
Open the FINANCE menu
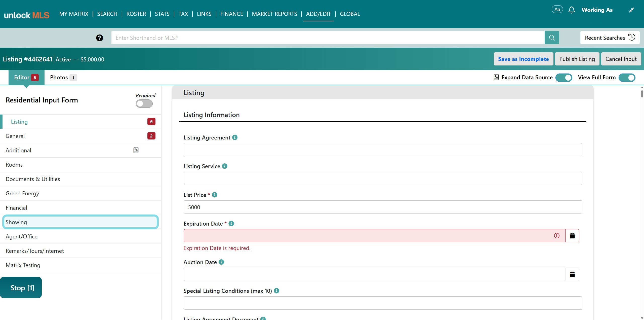click(x=232, y=14)
